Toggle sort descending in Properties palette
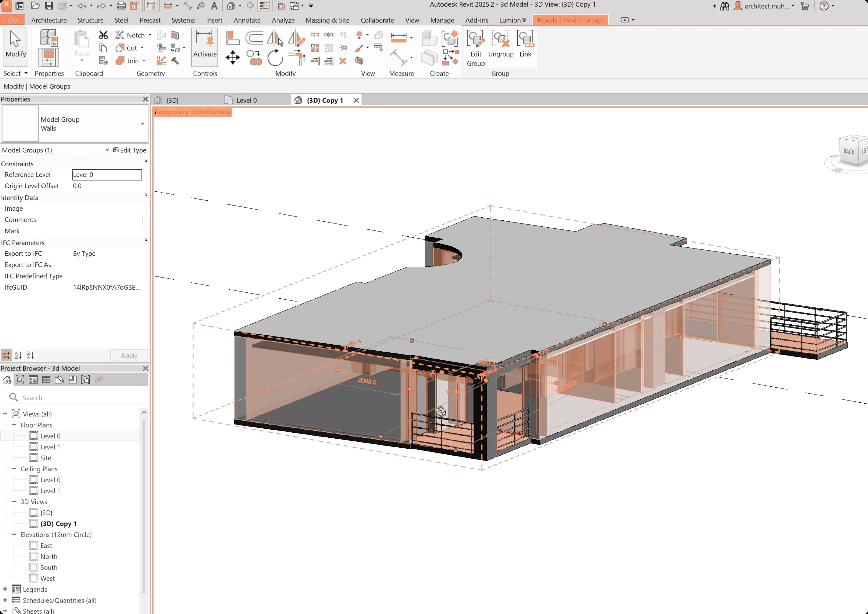The image size is (868, 614). pos(30,356)
